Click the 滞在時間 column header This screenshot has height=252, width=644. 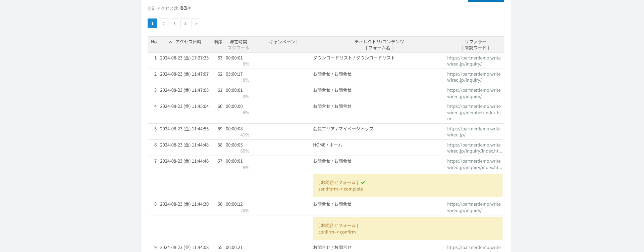238,42
